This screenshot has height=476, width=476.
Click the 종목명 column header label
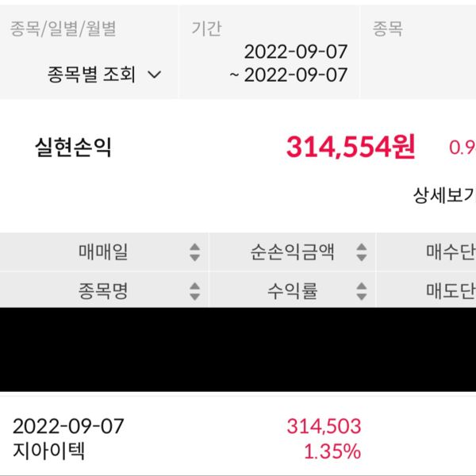(x=103, y=291)
